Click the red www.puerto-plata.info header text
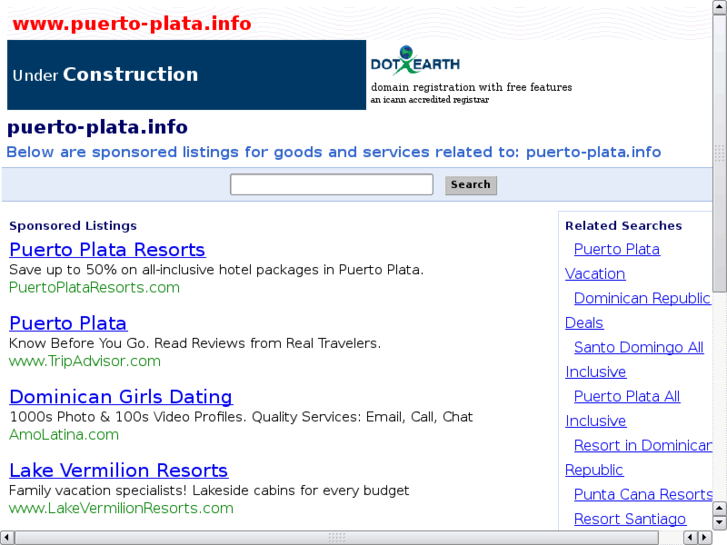The height and width of the screenshot is (545, 727). tap(132, 24)
